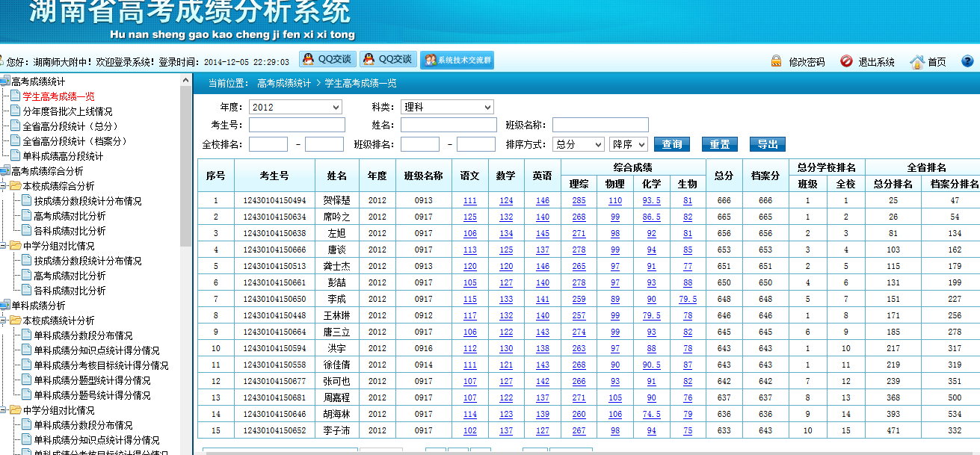Screen dimensions: 980x455
Task: Open 单科成绩分考核目标统计得分情况 under 本校成绩统计分析
Action: pos(101,365)
